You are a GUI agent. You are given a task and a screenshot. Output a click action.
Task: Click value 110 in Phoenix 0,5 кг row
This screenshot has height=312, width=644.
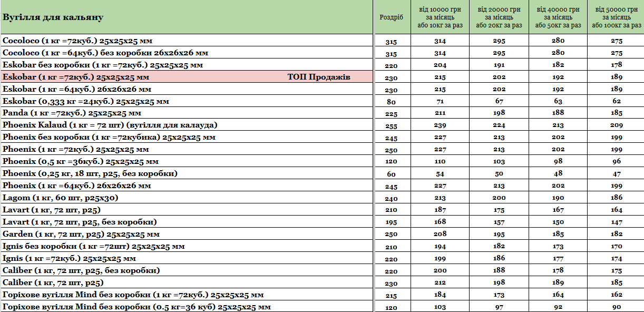[x=440, y=161]
